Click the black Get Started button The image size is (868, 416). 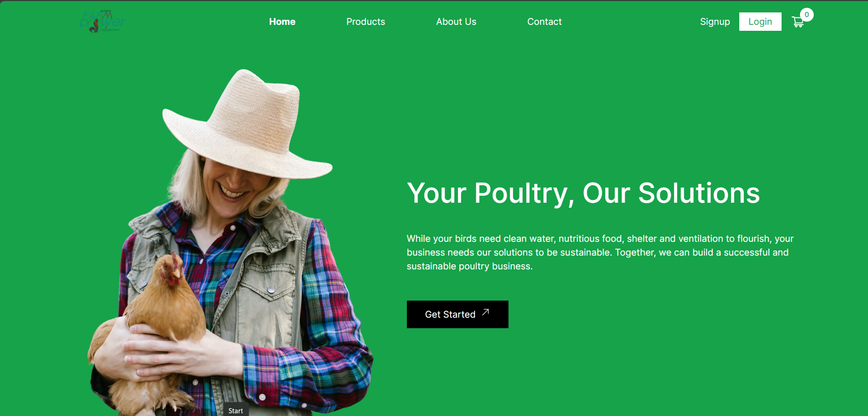(457, 314)
